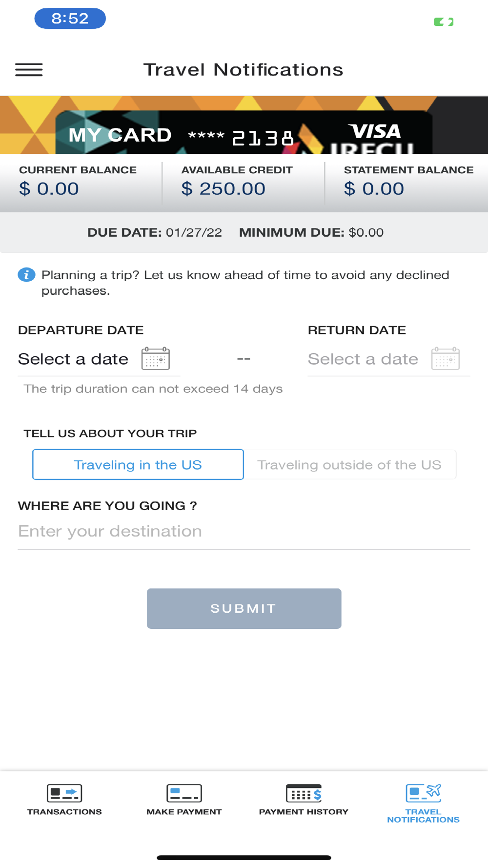Viewport: 488px width, 868px height.
Task: Select Traveling in the US option
Action: point(138,464)
